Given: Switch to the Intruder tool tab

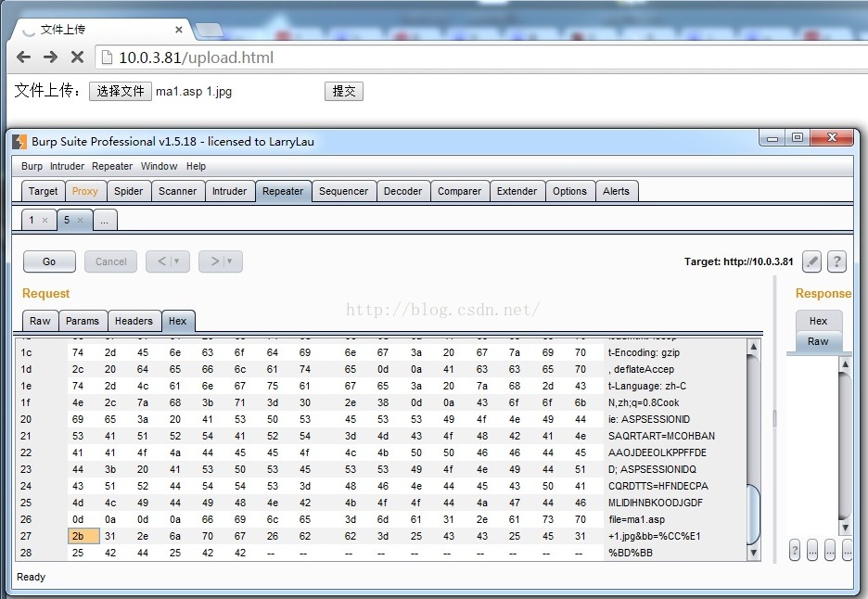Looking at the screenshot, I should point(229,191).
